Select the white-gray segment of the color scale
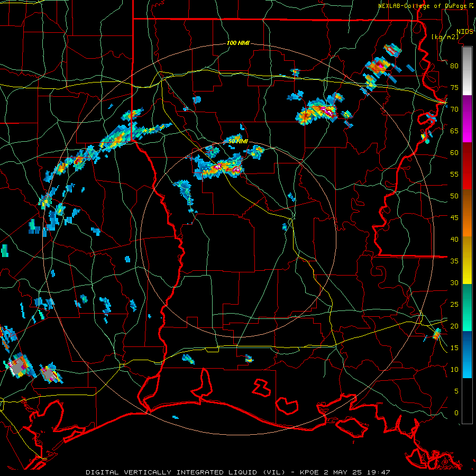Viewport: 476px width, 476px height. [468, 71]
